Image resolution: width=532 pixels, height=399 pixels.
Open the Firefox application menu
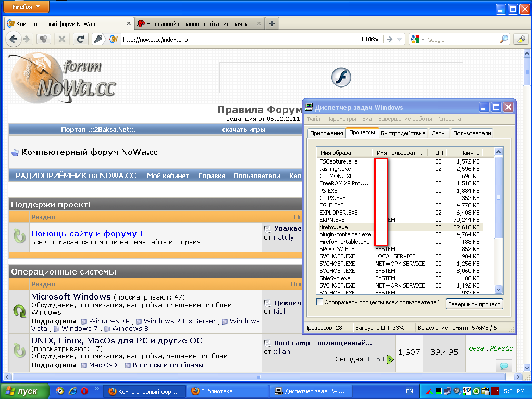point(26,6)
